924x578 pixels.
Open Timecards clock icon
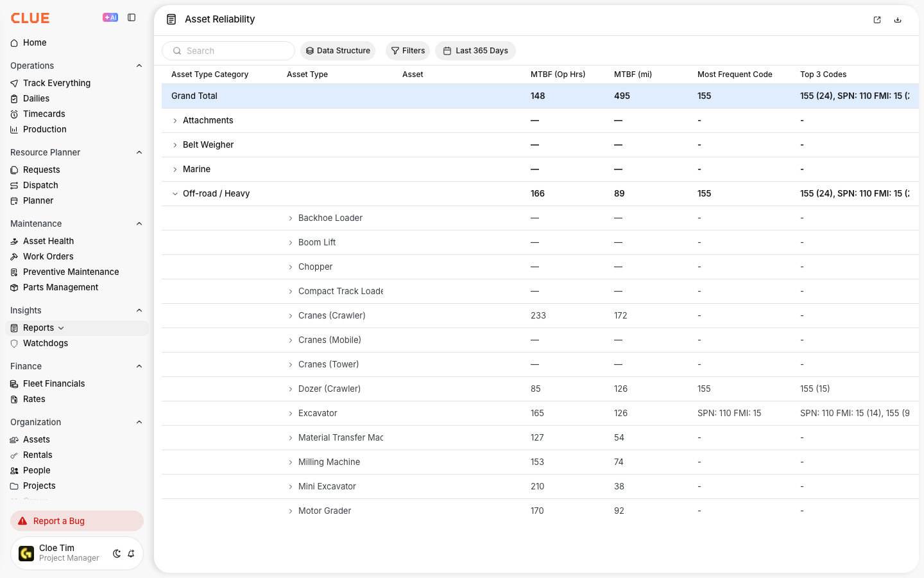click(x=14, y=114)
